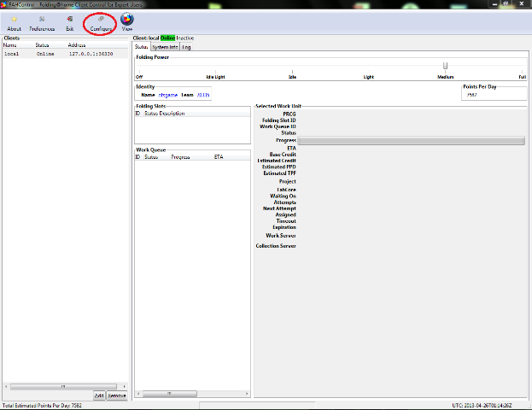Click the Add client button
The width and height of the screenshot is (532, 410).
[99, 395]
